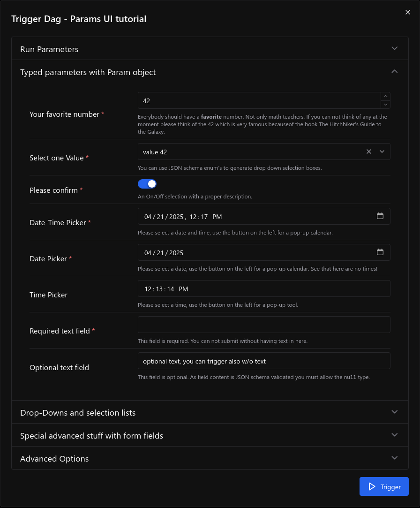Expand Special advanced stuff with form fields
The width and height of the screenshot is (420, 508).
point(210,435)
